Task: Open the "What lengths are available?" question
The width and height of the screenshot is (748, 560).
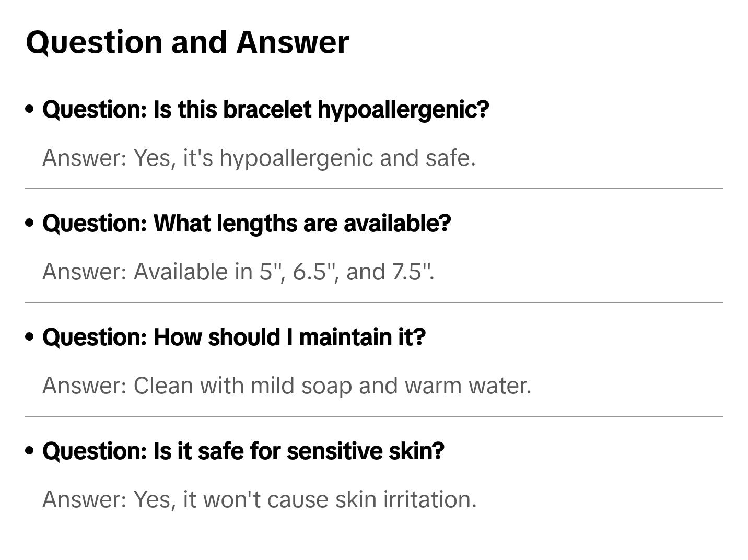Action: [x=247, y=224]
